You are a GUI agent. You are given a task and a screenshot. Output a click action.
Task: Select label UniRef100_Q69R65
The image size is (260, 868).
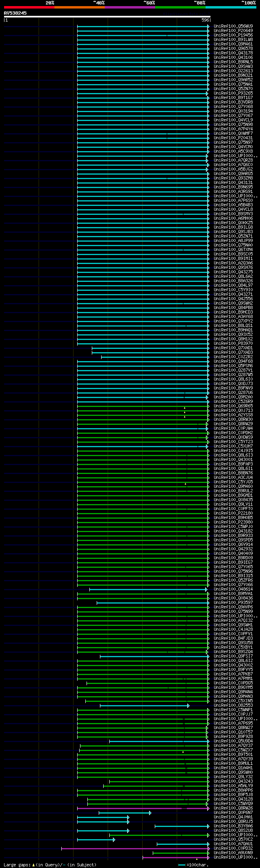tap(233, 406)
